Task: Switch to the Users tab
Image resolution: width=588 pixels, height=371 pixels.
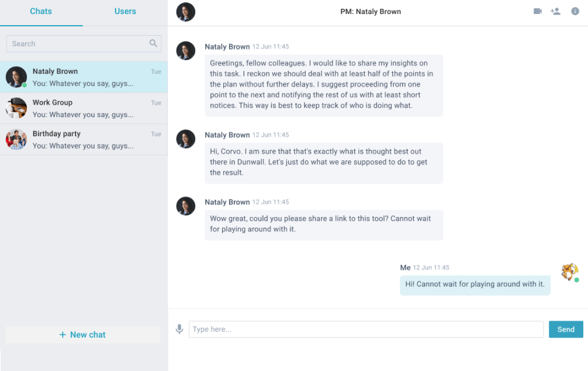Action: click(x=125, y=11)
